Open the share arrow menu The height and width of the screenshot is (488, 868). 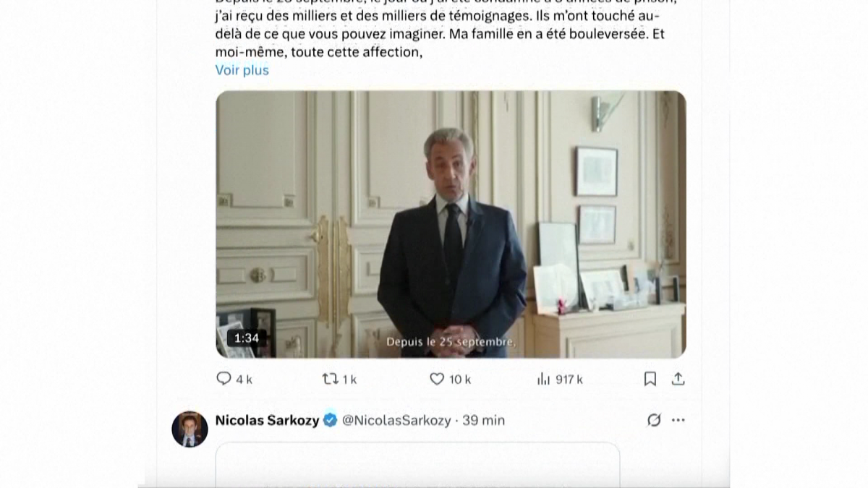pyautogui.click(x=678, y=378)
